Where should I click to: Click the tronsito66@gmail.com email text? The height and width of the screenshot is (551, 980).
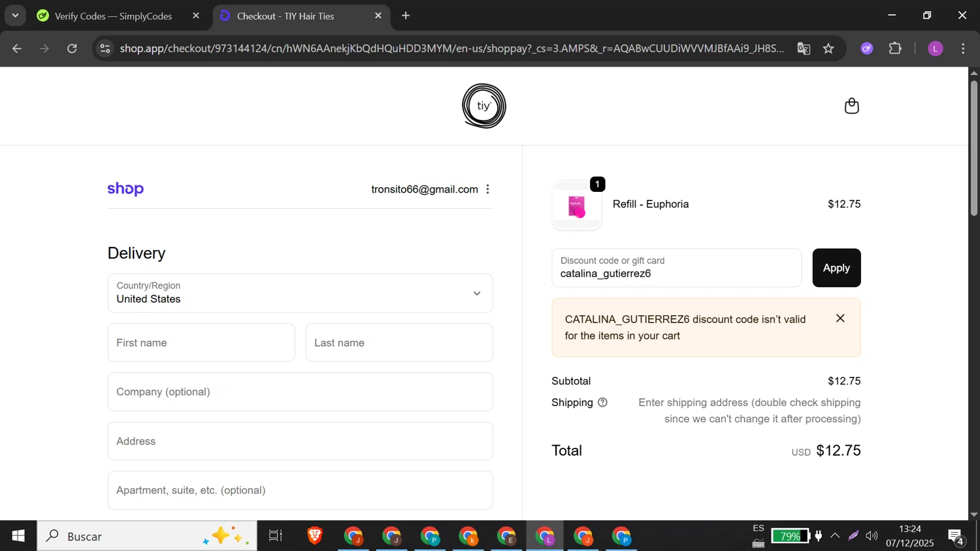point(425,189)
